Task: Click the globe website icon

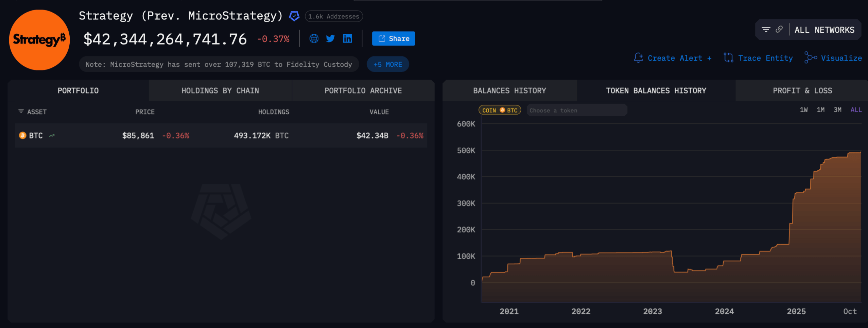Action: [314, 38]
